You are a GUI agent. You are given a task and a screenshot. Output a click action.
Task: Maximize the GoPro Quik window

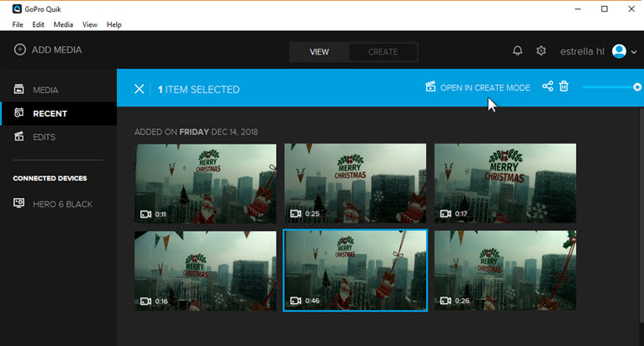point(604,9)
